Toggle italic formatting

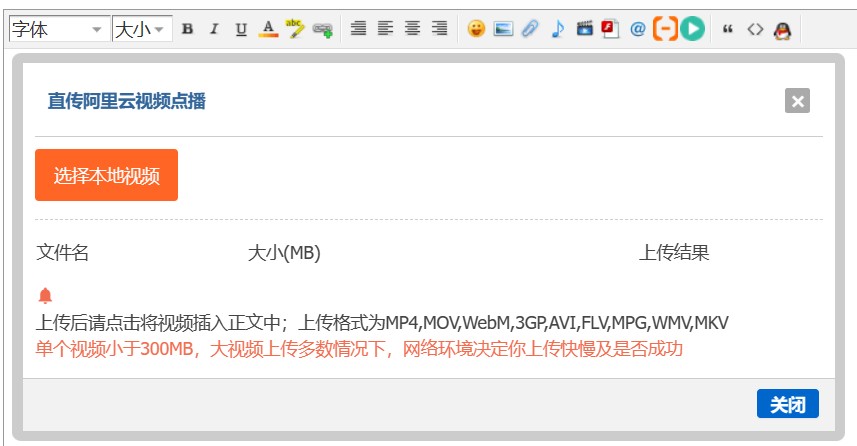[214, 29]
